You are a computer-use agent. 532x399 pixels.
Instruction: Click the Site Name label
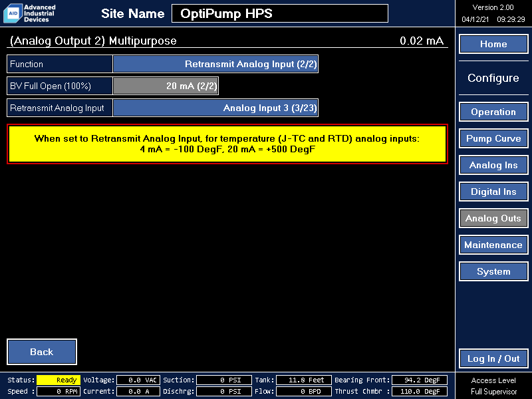pyautogui.click(x=132, y=13)
